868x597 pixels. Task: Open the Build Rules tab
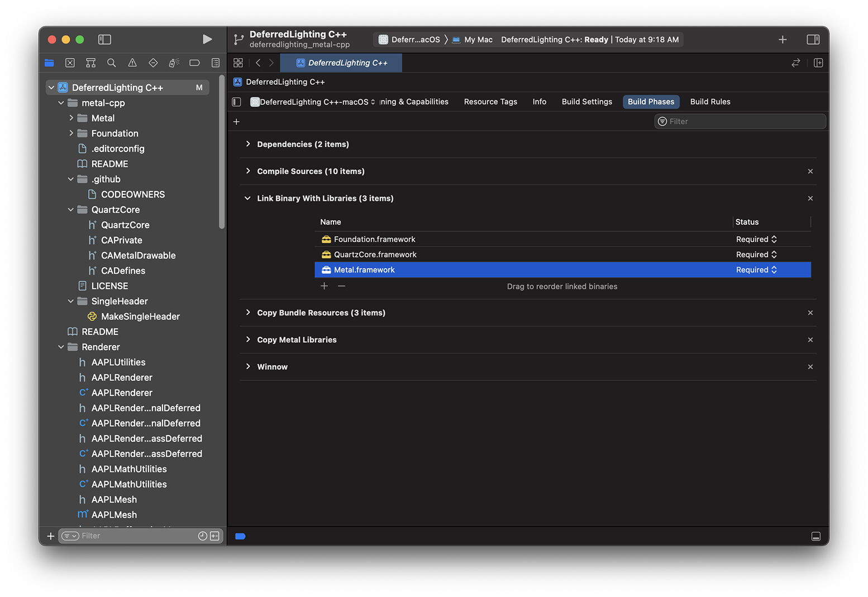(710, 101)
